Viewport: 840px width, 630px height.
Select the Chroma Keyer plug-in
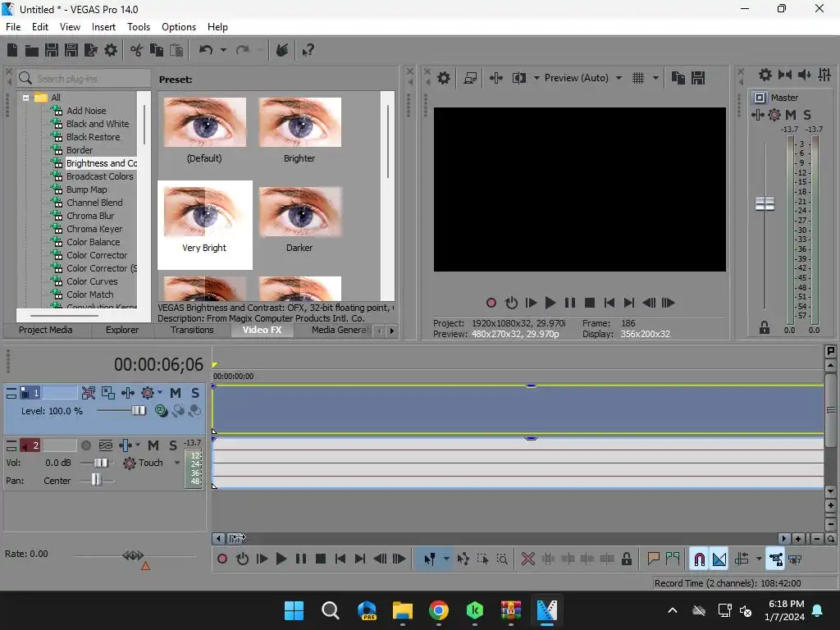(94, 229)
